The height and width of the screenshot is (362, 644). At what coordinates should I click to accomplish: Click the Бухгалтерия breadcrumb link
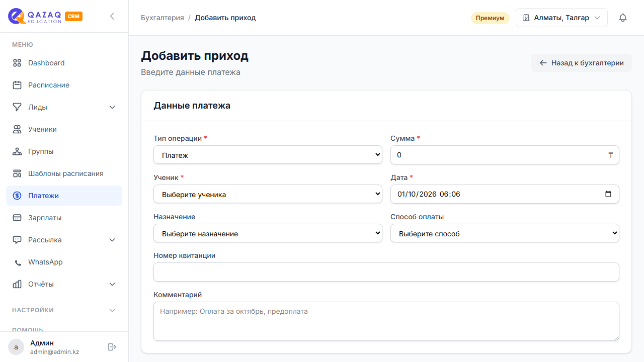click(x=163, y=18)
